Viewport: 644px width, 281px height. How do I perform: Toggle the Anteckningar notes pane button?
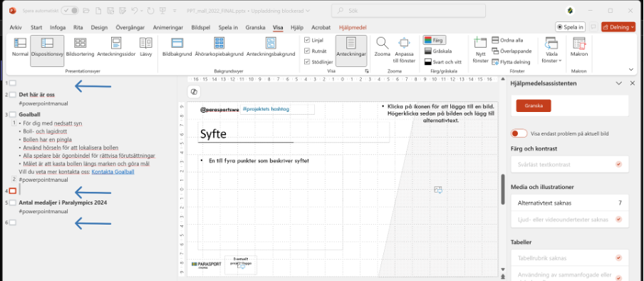coord(350,50)
